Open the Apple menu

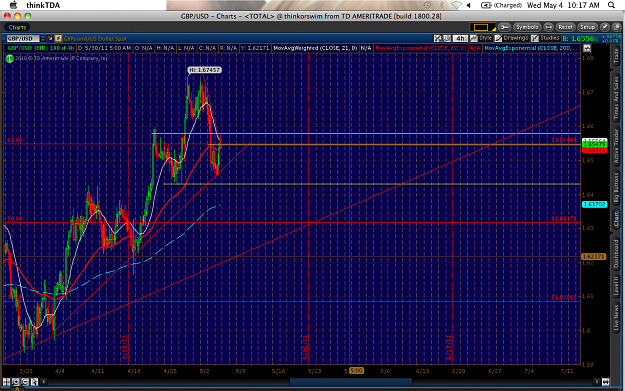pos(13,5)
